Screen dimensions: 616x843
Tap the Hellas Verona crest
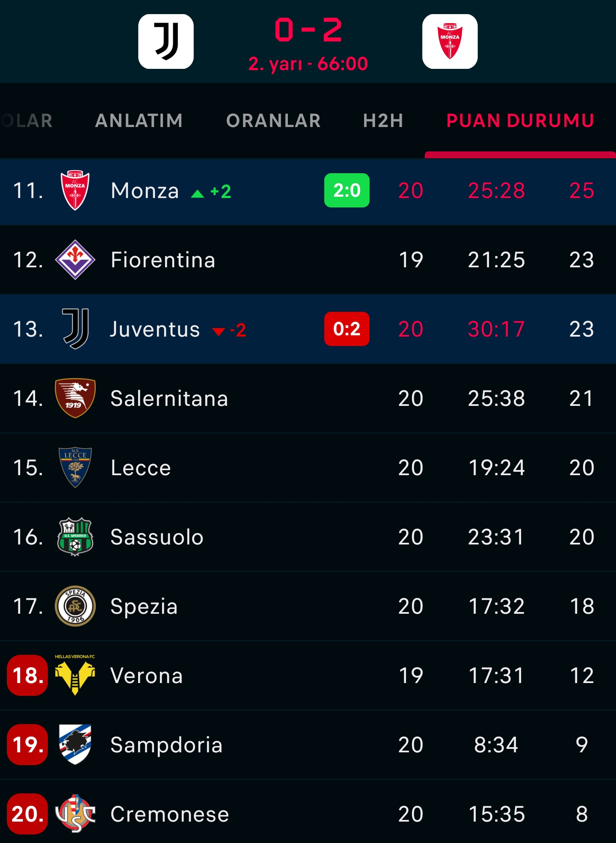coord(75,675)
